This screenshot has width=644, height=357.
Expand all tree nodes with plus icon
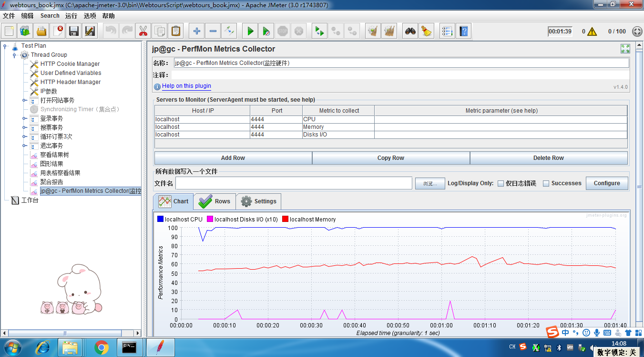point(196,31)
